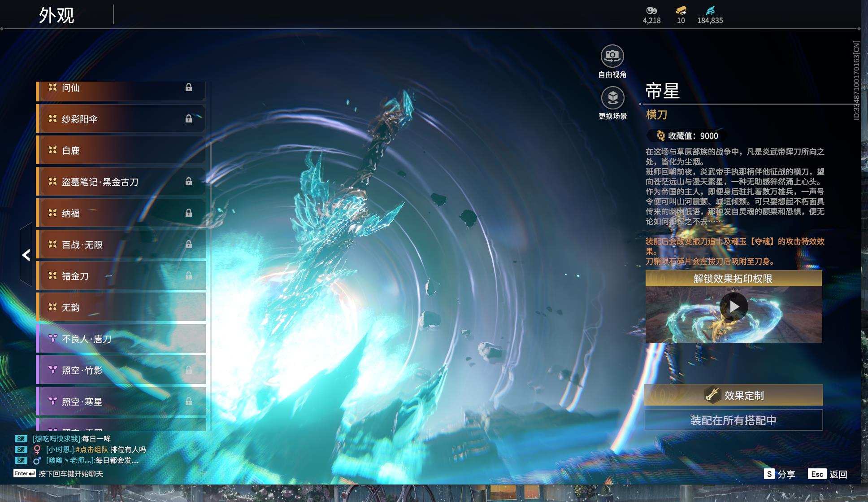Select the 照空·竹影 skin entry

click(x=121, y=370)
